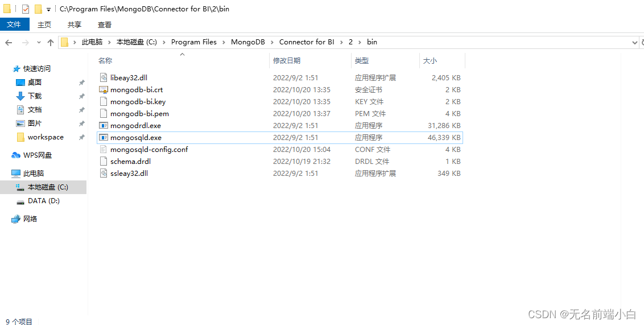Go to Program Files in breadcrumb
Viewport: 644px width, 325px height.
pyautogui.click(x=194, y=42)
